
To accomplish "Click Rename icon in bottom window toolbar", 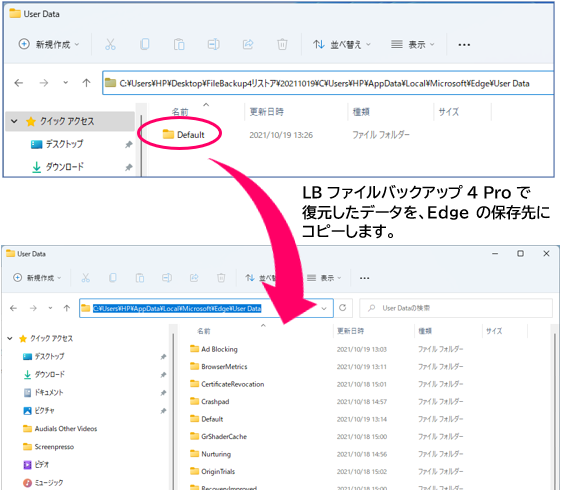I will [x=167, y=278].
